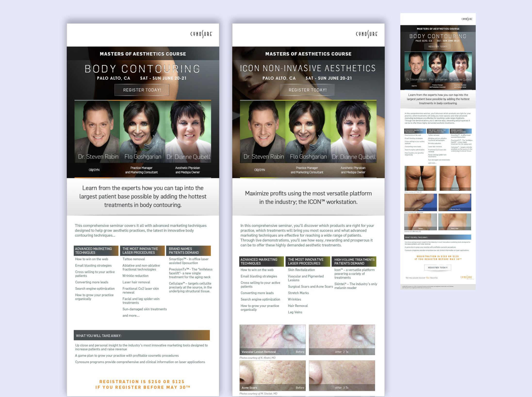Click 'What You Will Take Away' bar in small preview
The height and width of the screenshot is (397, 532).
(438, 237)
